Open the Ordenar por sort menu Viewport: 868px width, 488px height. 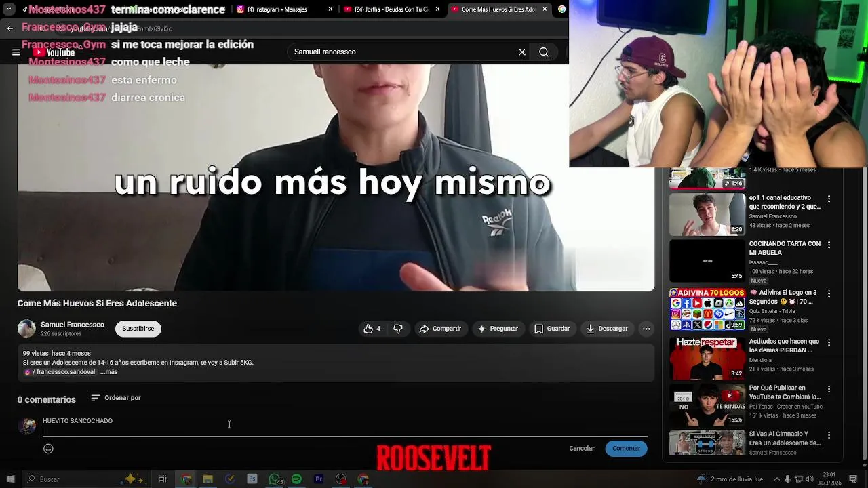(116, 398)
